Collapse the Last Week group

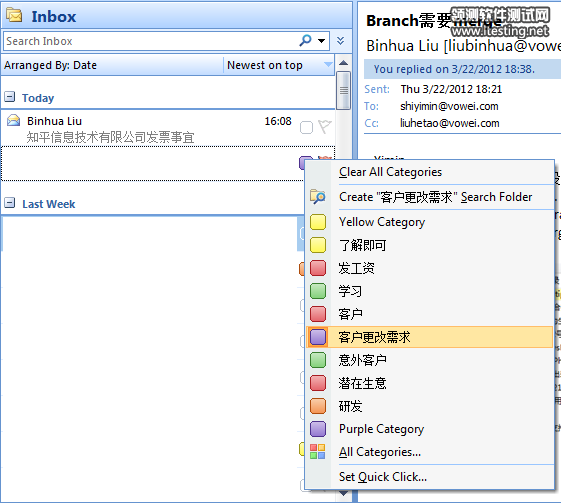click(x=10, y=203)
